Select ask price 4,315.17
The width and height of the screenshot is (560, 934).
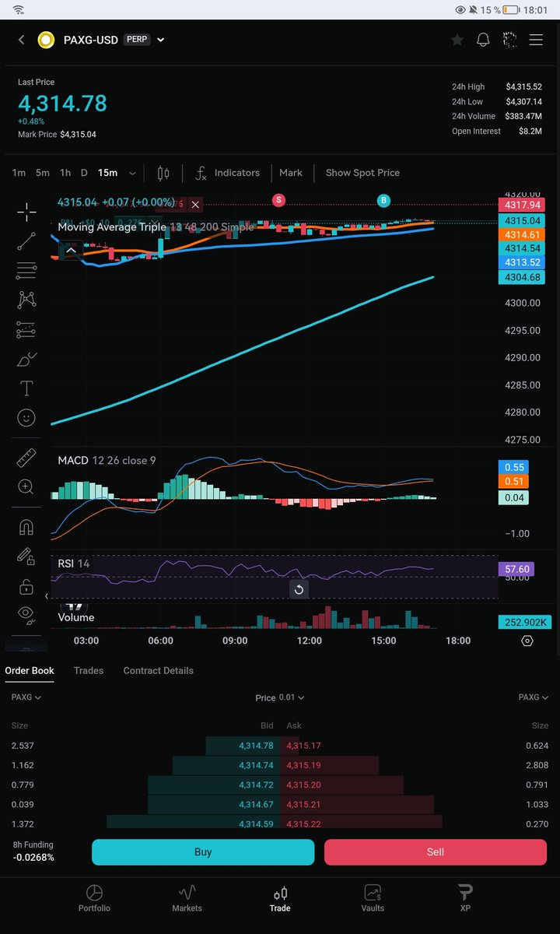pos(303,746)
